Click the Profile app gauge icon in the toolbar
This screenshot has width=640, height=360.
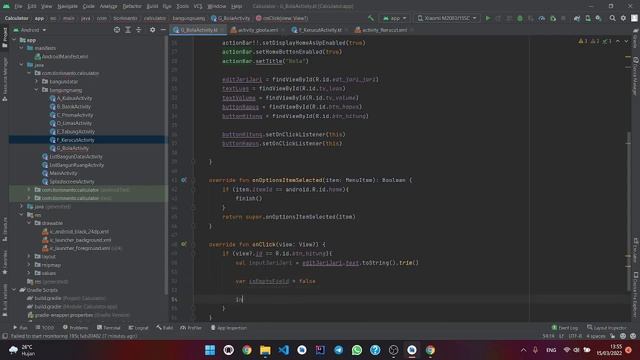click(x=541, y=18)
